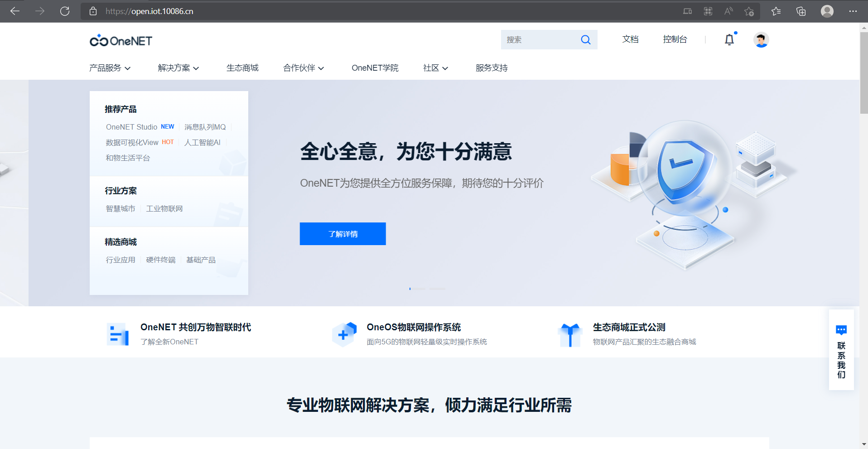Image resolution: width=868 pixels, height=449 pixels.
Task: Open the user avatar menu
Action: pyautogui.click(x=761, y=40)
